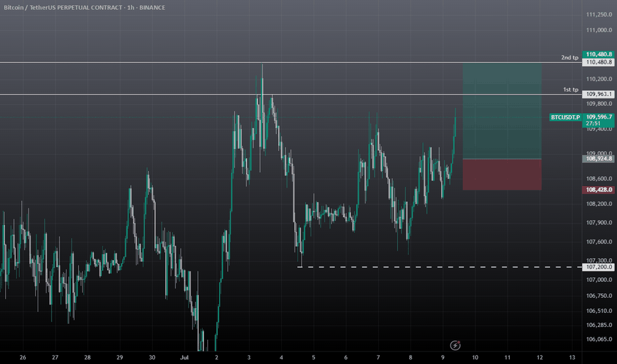The image size is (617, 364).
Task: Click the 110,480.8 green target price label
Action: pos(598,54)
